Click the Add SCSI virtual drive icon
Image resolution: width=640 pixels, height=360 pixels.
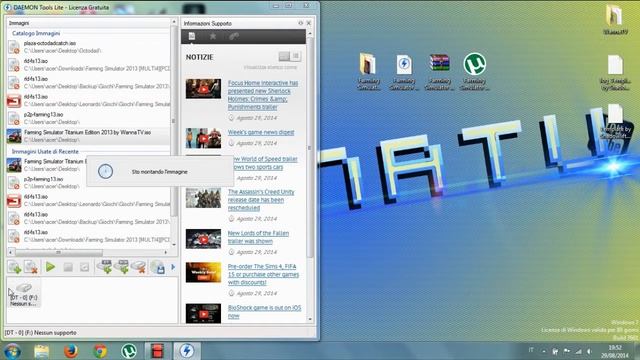(x=122, y=267)
